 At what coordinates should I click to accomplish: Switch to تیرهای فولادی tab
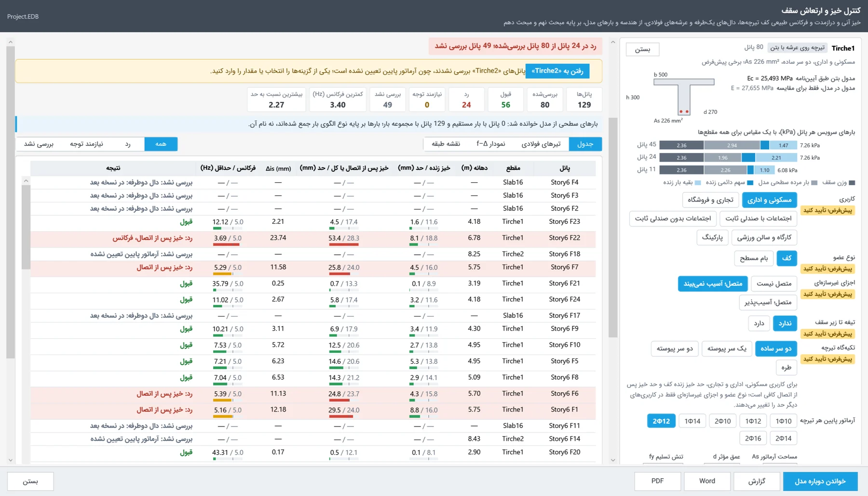[x=541, y=144]
